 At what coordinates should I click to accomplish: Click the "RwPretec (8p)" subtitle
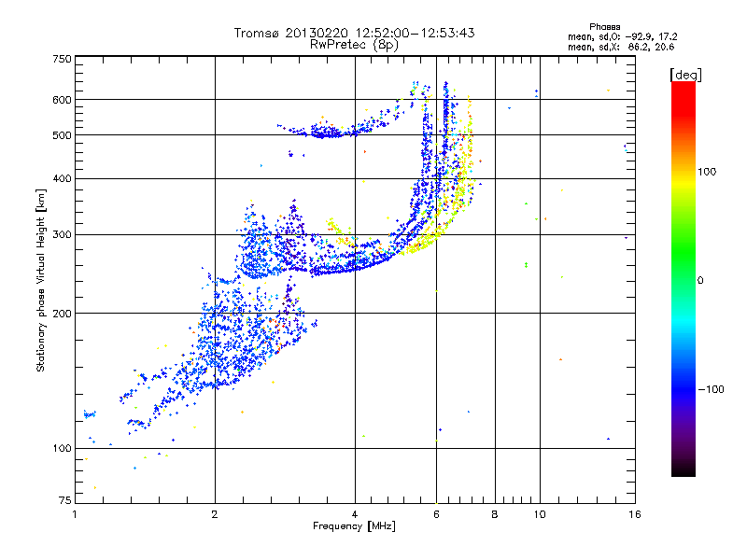[354, 45]
